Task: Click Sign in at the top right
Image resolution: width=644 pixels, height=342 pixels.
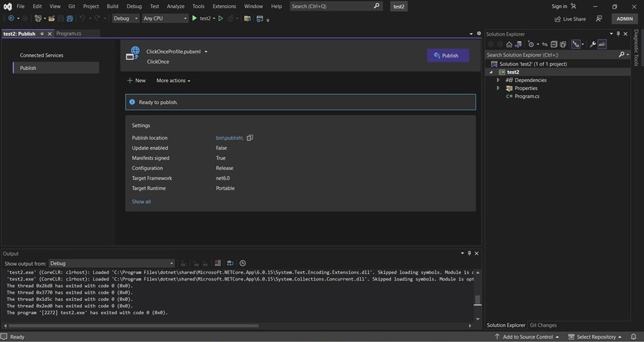Action: coord(563,7)
